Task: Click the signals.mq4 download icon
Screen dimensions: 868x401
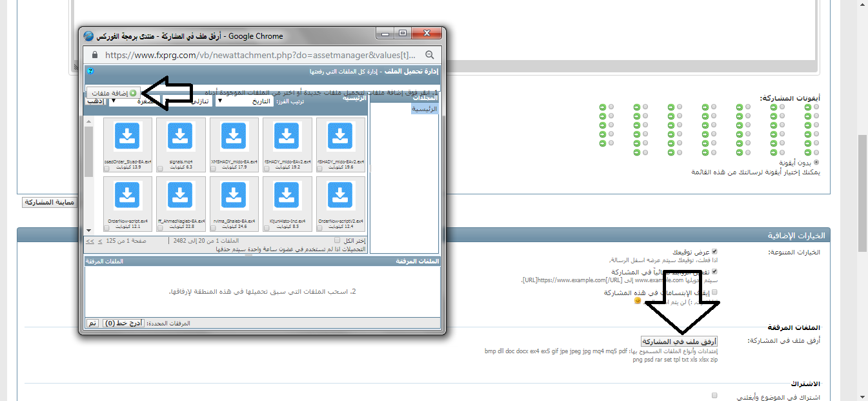Action: pos(180,136)
